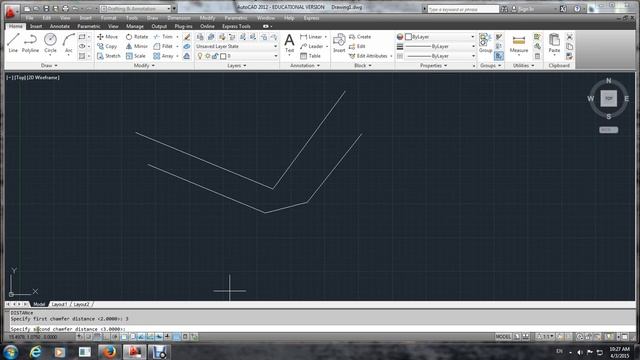Select the Scale tool

point(136,56)
